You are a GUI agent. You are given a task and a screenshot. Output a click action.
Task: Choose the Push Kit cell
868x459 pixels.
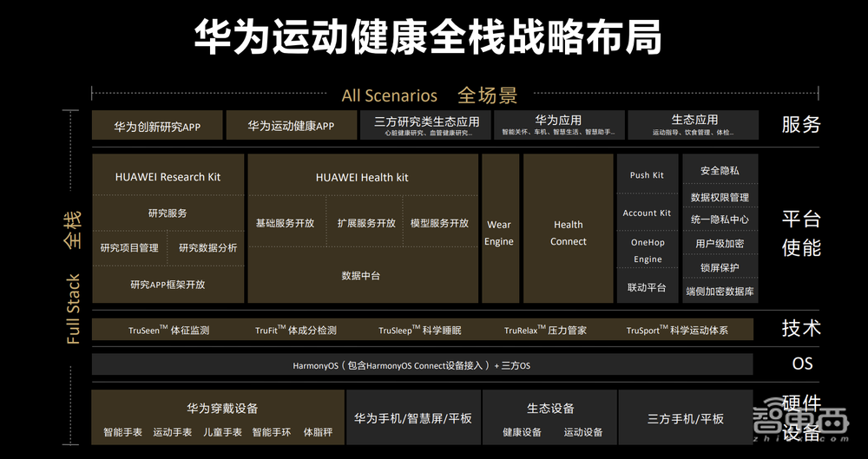point(647,174)
